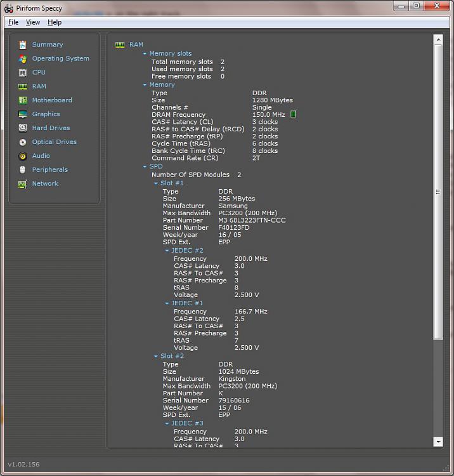
Task: Select the '16 / 05' week/year value
Action: [x=230, y=235]
